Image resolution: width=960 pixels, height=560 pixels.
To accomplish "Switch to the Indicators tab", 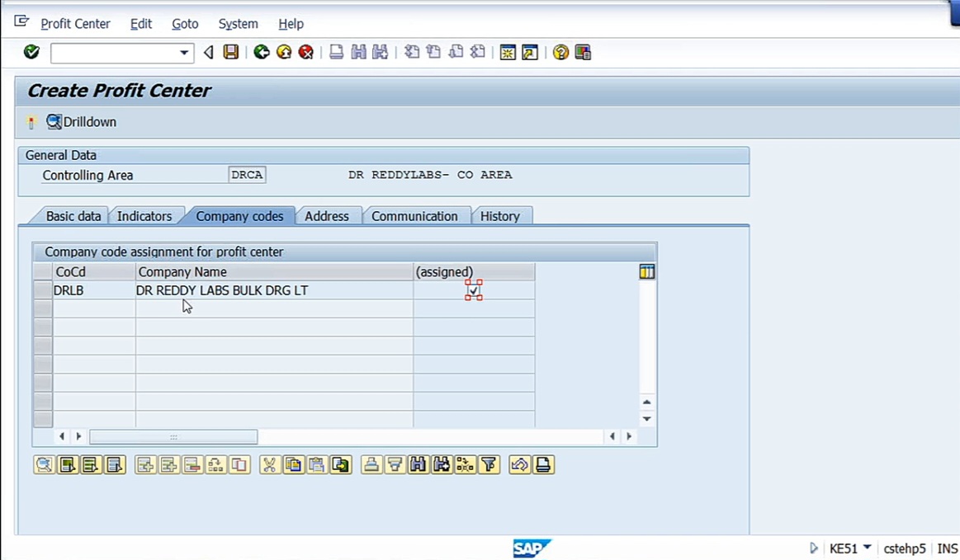I will point(144,216).
